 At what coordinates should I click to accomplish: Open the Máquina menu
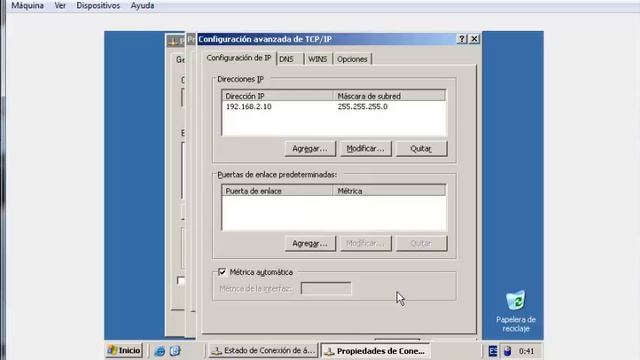point(27,6)
